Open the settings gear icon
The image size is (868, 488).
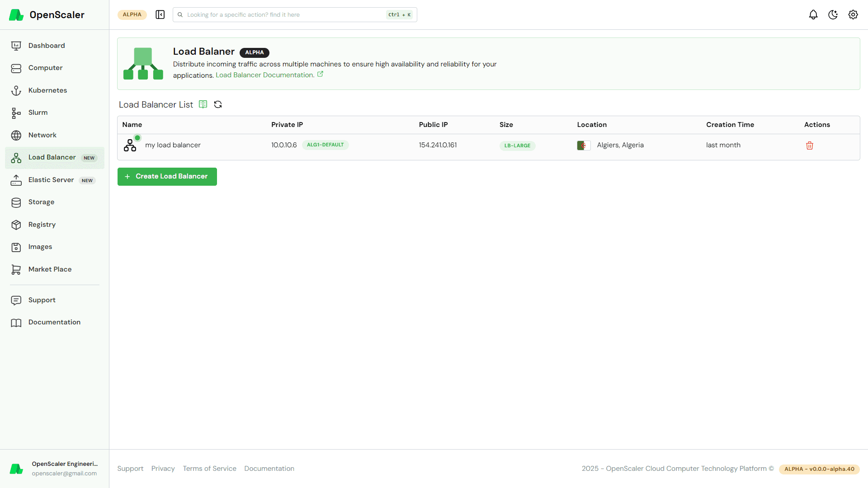coord(853,15)
